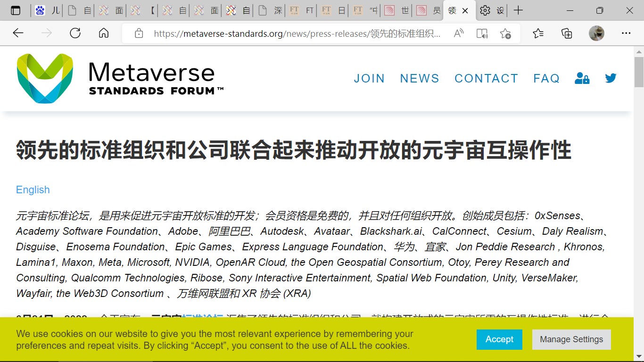Open the Favorites list
The width and height of the screenshot is (644, 362).
538,33
